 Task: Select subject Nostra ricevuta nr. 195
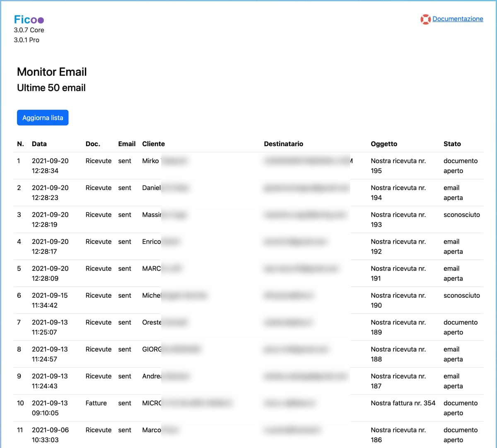click(398, 166)
